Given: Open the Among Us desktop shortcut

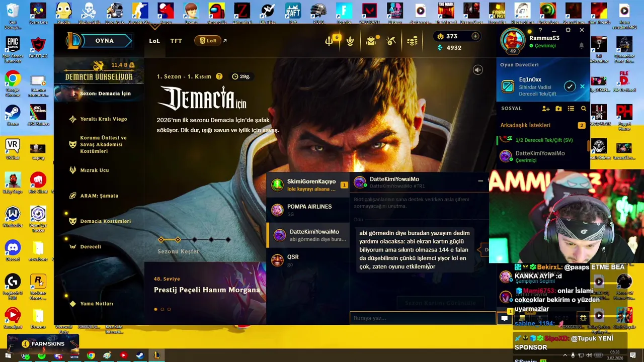Looking at the screenshot, I should coord(216,14).
